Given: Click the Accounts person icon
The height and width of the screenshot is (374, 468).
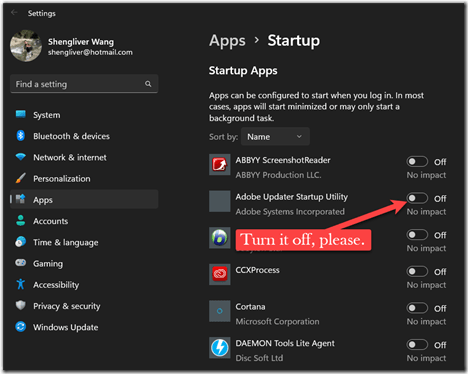Looking at the screenshot, I should click(x=21, y=220).
